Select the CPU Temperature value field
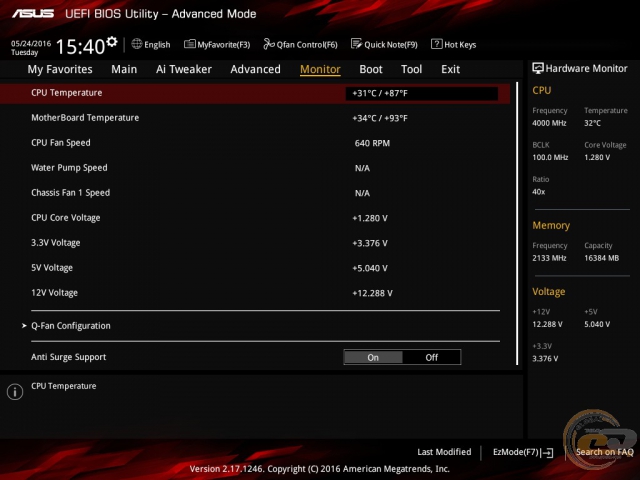The image size is (640, 480). 422,93
